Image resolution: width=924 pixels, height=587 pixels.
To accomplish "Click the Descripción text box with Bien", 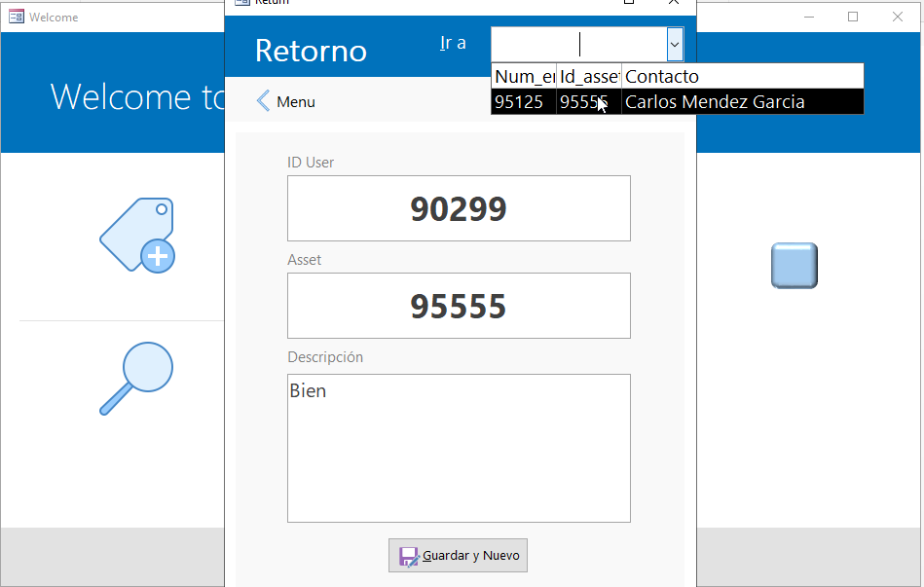I will point(459,448).
